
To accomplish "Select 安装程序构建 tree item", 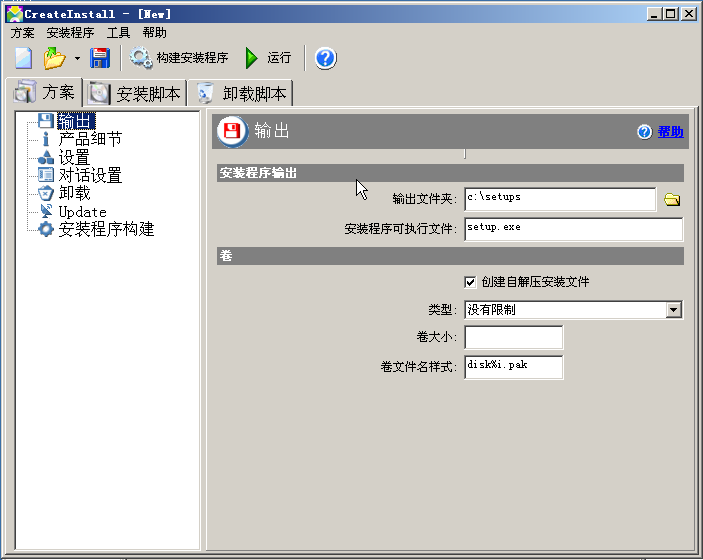I will [x=106, y=229].
